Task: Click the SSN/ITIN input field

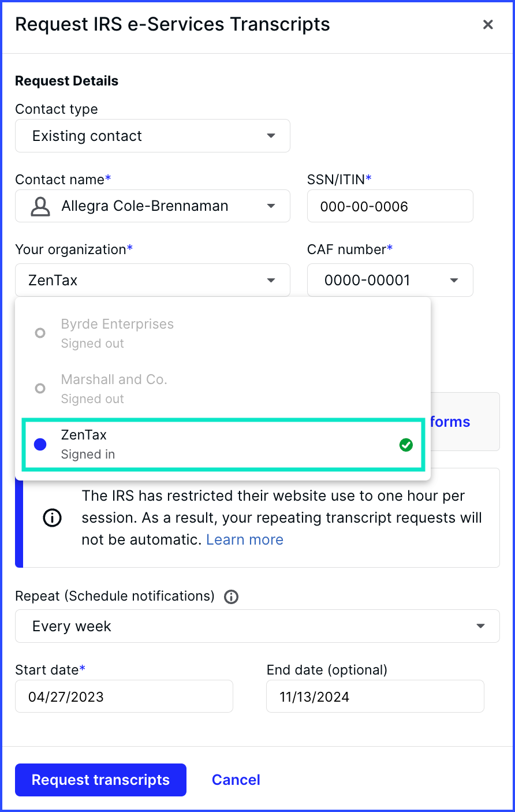Action: pyautogui.click(x=390, y=206)
